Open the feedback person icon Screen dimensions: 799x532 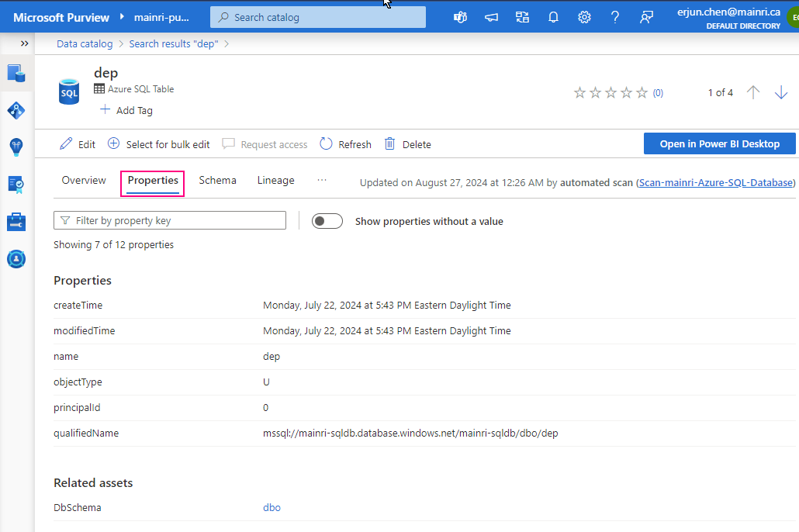coord(646,17)
